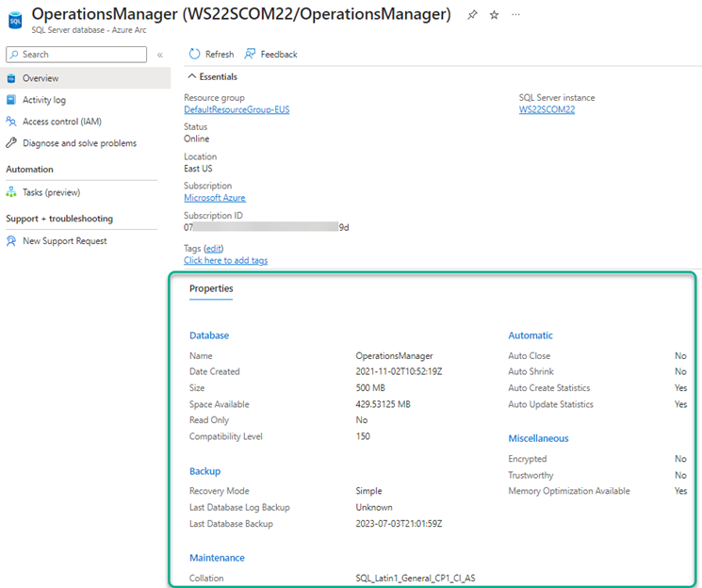Click the Feedback icon in toolbar
The width and height of the screenshot is (702, 588).
click(251, 55)
